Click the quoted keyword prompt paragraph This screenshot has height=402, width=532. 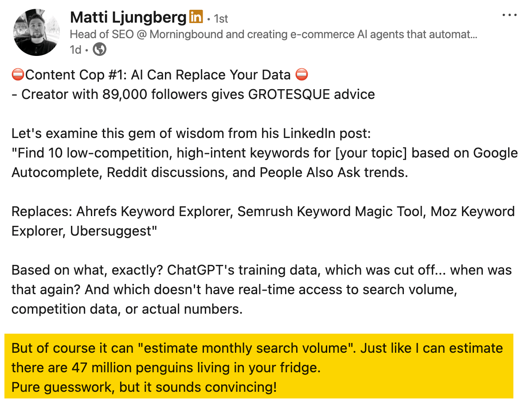[x=264, y=162]
